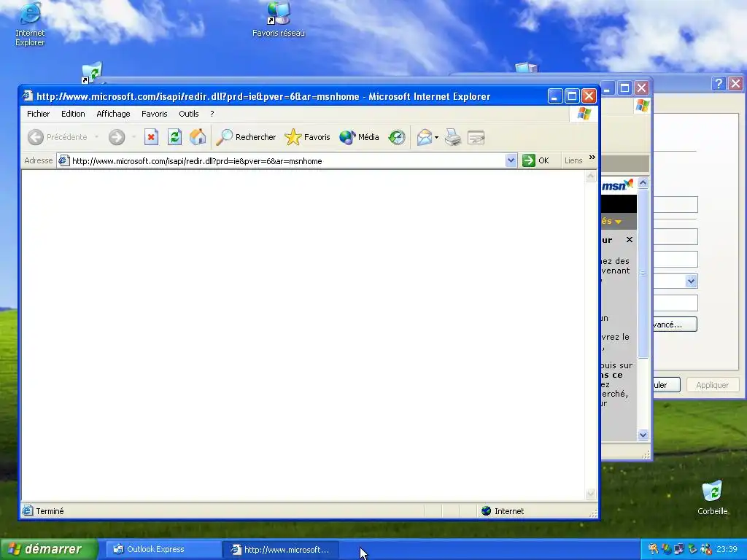Open the Média toolbar button
Viewport: 747px width, 560px height.
[359, 137]
